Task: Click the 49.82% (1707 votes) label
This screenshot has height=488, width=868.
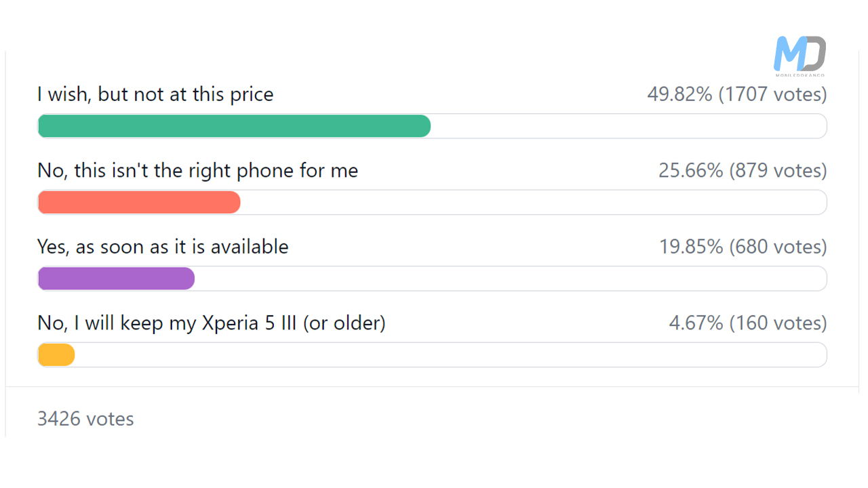Action: [737, 94]
